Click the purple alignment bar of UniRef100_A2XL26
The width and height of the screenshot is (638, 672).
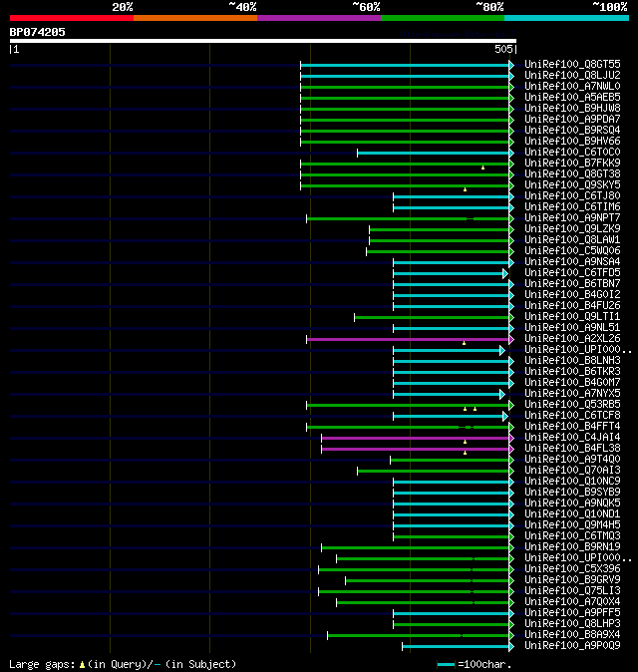tap(408, 339)
